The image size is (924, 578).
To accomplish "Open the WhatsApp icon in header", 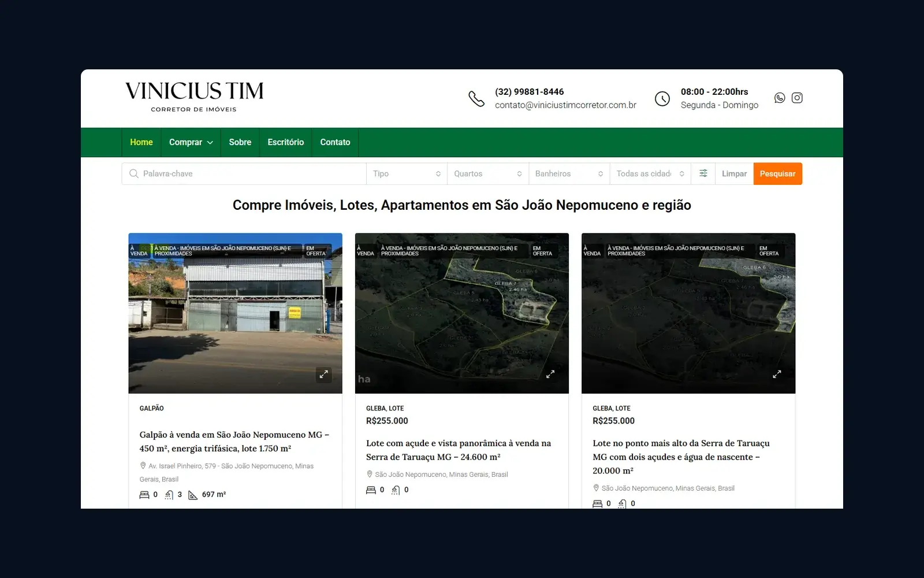I will (x=780, y=98).
